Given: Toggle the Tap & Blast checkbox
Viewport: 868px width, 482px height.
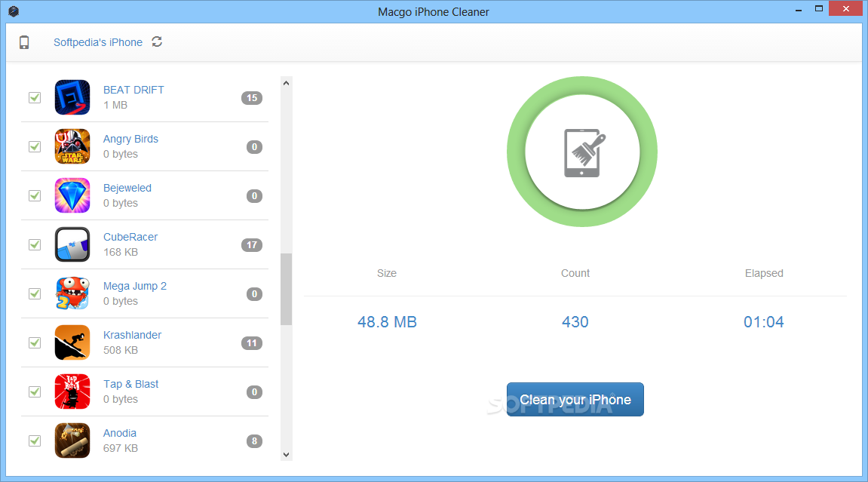Looking at the screenshot, I should [x=35, y=391].
